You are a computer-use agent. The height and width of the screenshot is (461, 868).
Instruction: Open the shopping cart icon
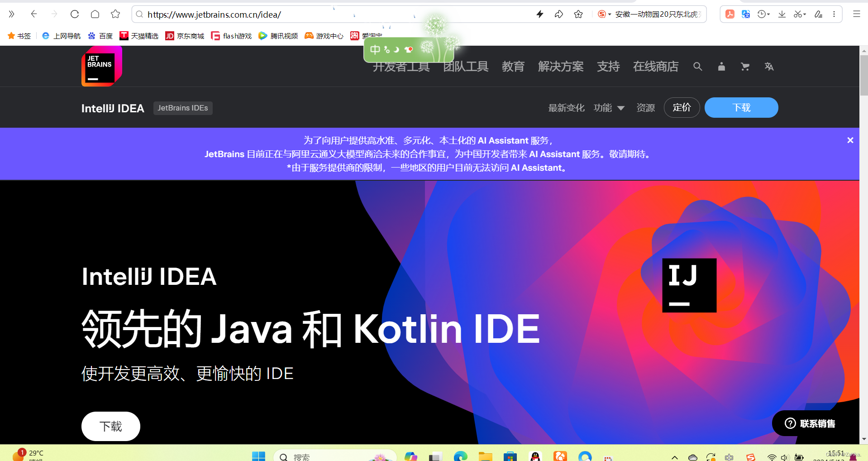[x=745, y=67]
